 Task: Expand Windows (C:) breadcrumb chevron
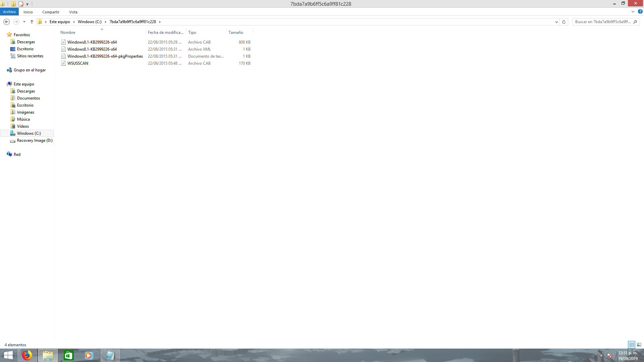pyautogui.click(x=105, y=22)
